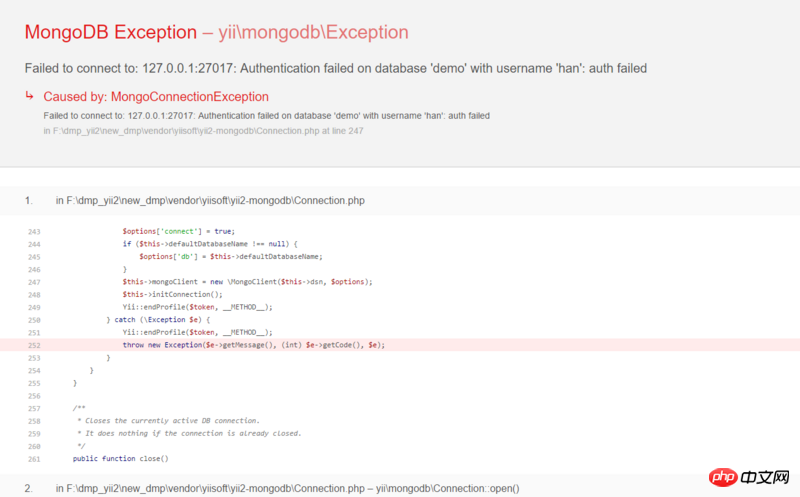Click the red arrow icon before 'Caused by'

coord(30,95)
